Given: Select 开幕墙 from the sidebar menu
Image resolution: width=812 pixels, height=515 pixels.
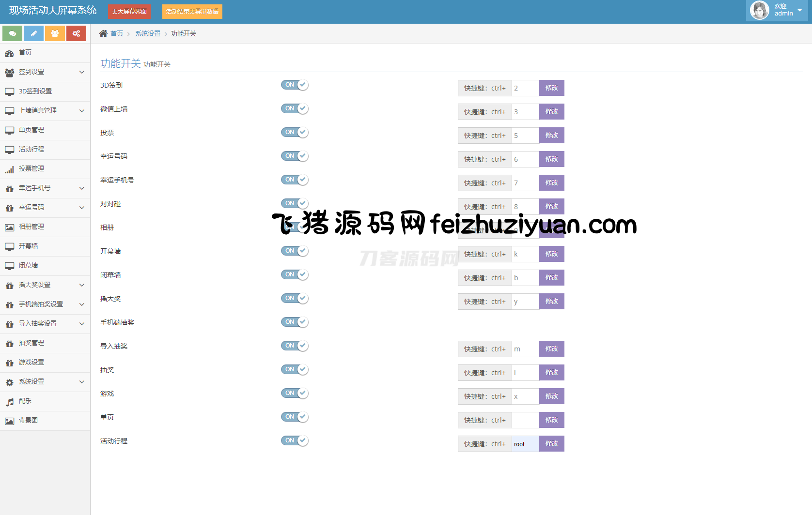Looking at the screenshot, I should coord(28,246).
